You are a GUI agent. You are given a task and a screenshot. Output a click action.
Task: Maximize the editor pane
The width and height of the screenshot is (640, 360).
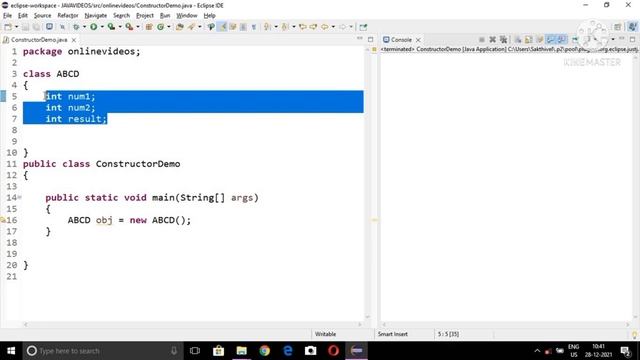(371, 40)
